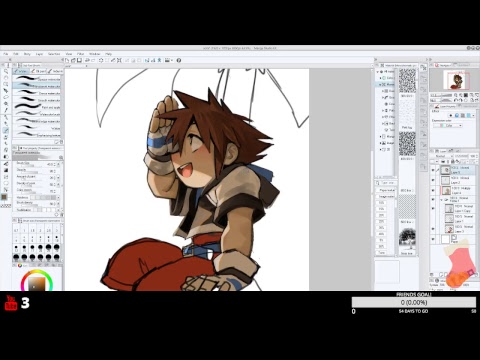The image size is (480, 360).
Task: Toggle visibility of Layer 2
Action: point(433,180)
